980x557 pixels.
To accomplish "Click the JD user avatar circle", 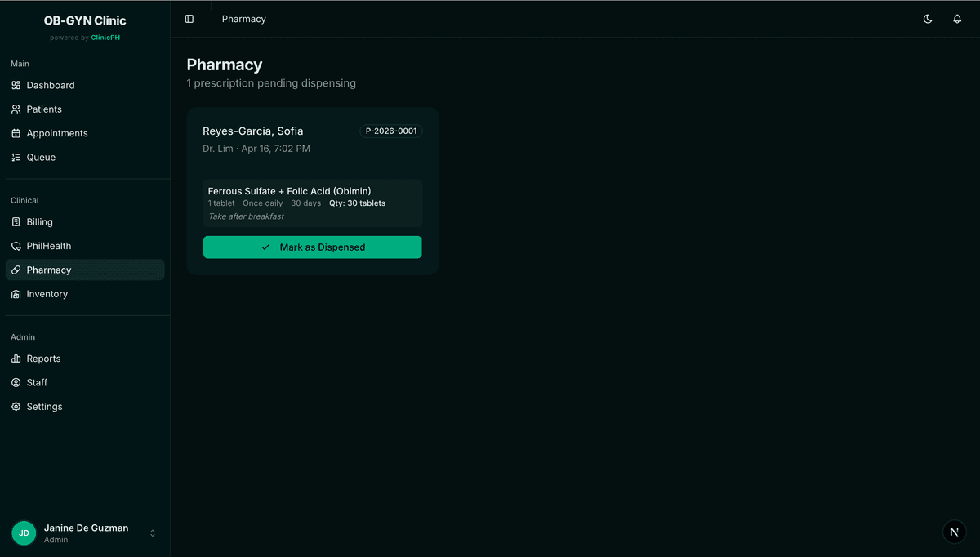I will point(24,533).
